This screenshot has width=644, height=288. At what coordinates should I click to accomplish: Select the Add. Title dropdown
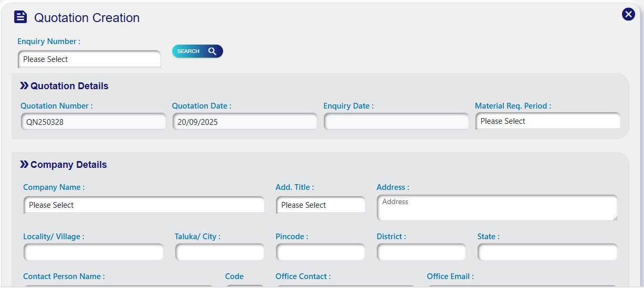coord(320,205)
